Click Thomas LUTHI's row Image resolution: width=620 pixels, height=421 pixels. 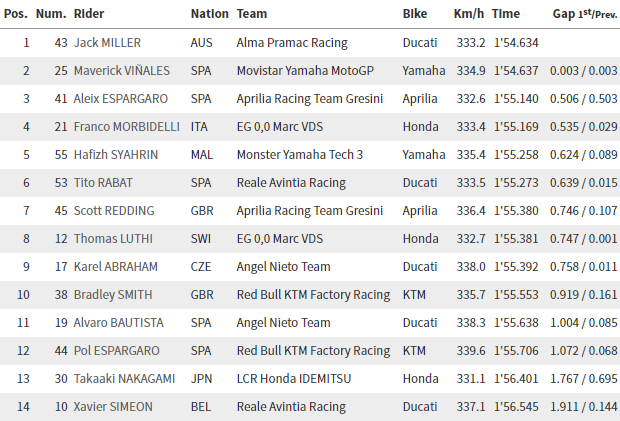310,239
